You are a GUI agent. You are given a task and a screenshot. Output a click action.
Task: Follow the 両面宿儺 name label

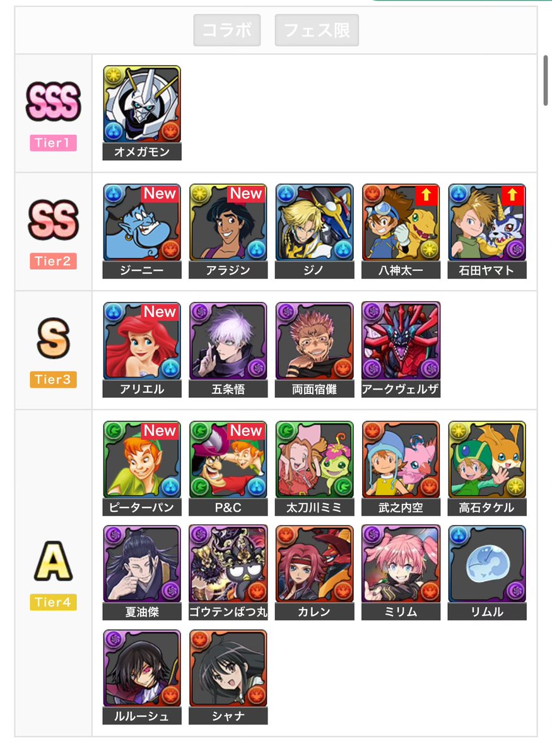(x=314, y=388)
